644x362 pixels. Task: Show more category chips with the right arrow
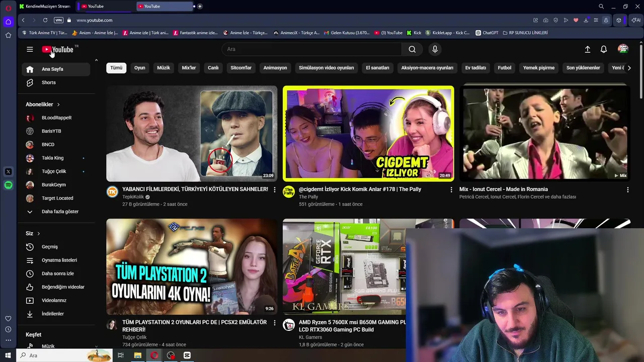[629, 68]
